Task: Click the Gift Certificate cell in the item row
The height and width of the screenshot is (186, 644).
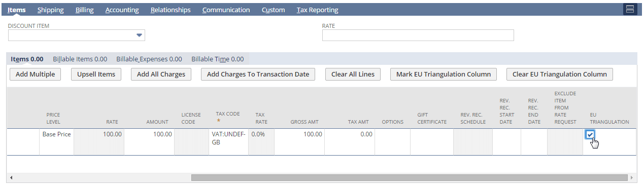Action: tap(431, 141)
